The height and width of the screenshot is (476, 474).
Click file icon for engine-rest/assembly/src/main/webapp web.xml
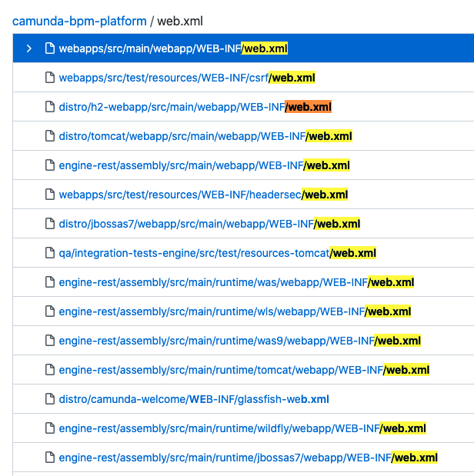point(50,165)
